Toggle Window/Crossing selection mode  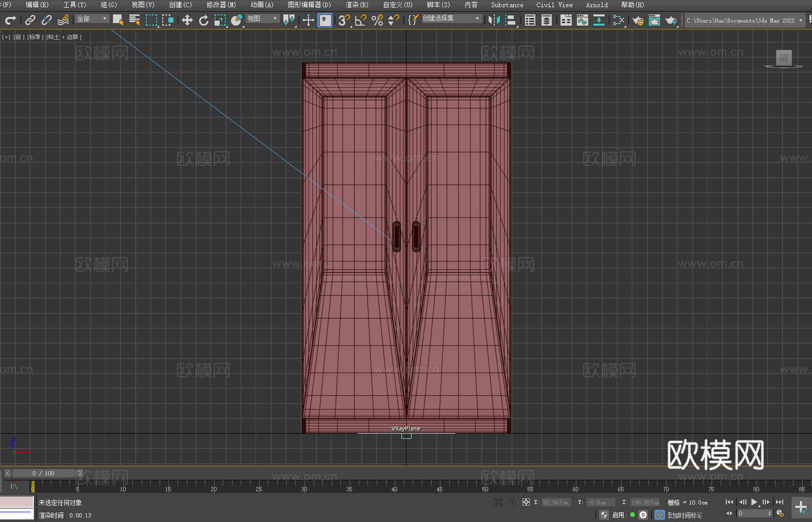pos(168,20)
